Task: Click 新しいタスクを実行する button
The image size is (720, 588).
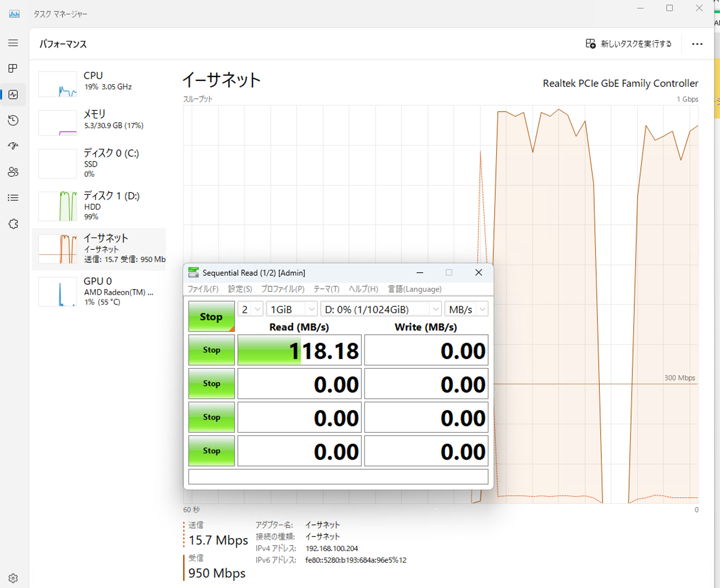Action: pos(628,44)
